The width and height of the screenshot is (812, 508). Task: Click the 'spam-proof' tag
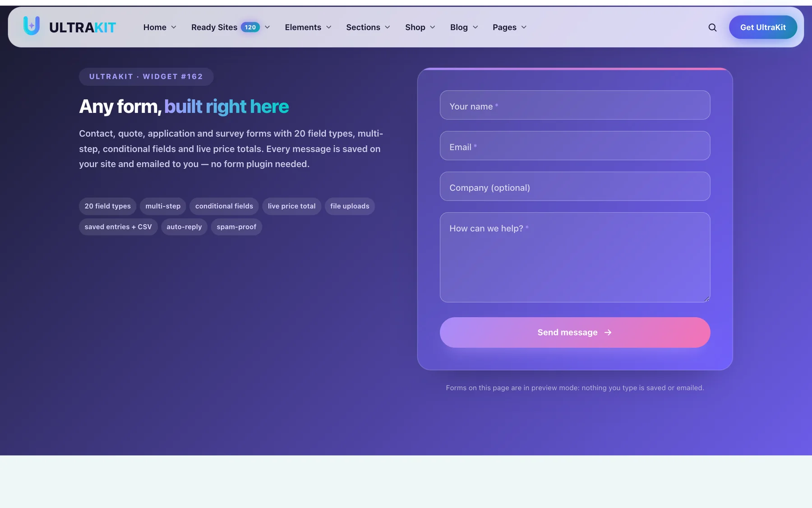(x=236, y=227)
